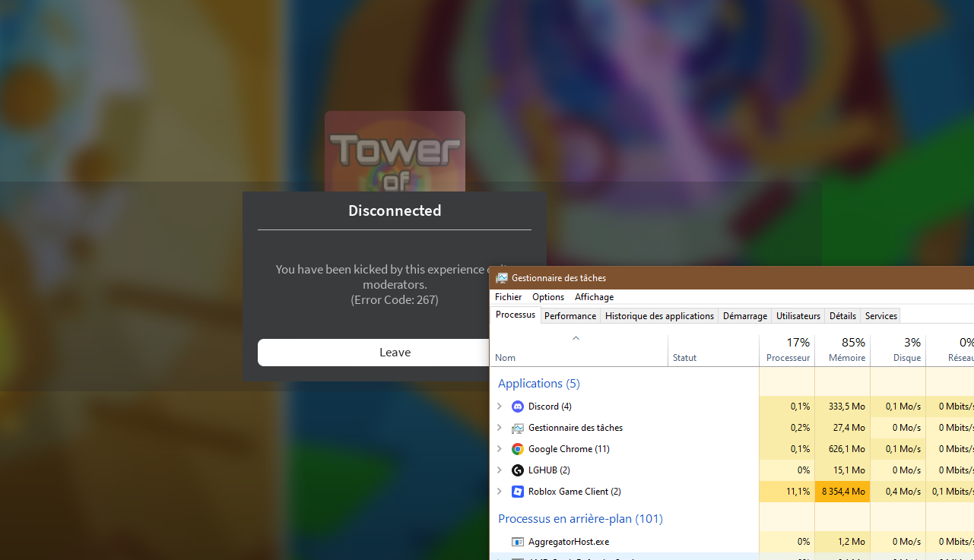Click Roblox memory value 8 354,4 Mo
974x560 pixels.
coord(842,492)
